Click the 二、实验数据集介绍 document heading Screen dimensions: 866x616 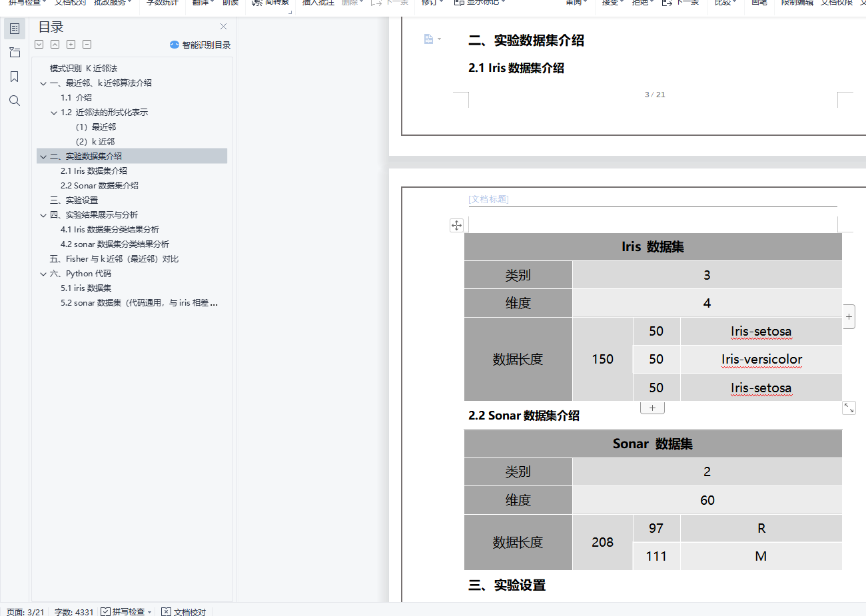(526, 41)
